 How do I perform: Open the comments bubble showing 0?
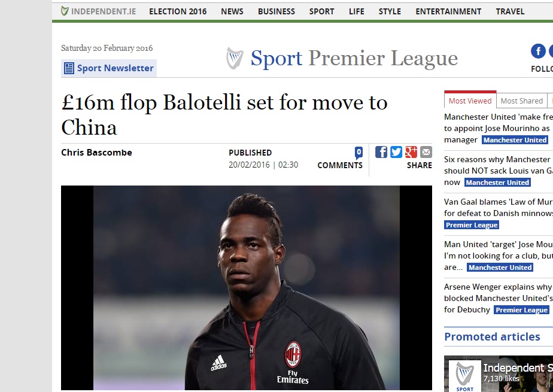pyautogui.click(x=358, y=153)
